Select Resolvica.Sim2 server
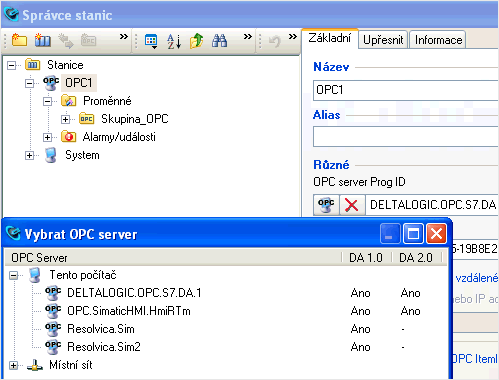The image size is (499, 380). point(104,347)
